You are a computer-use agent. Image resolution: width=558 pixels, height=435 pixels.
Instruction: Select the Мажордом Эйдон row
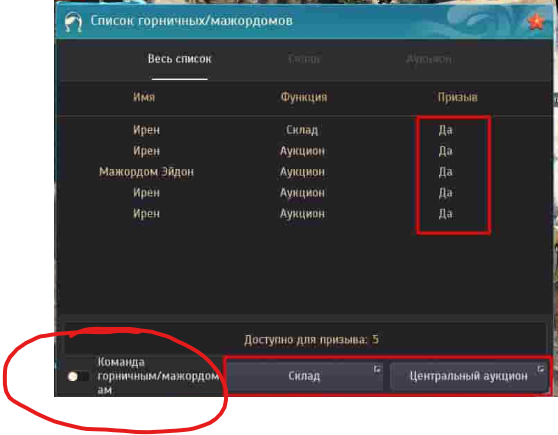click(304, 172)
